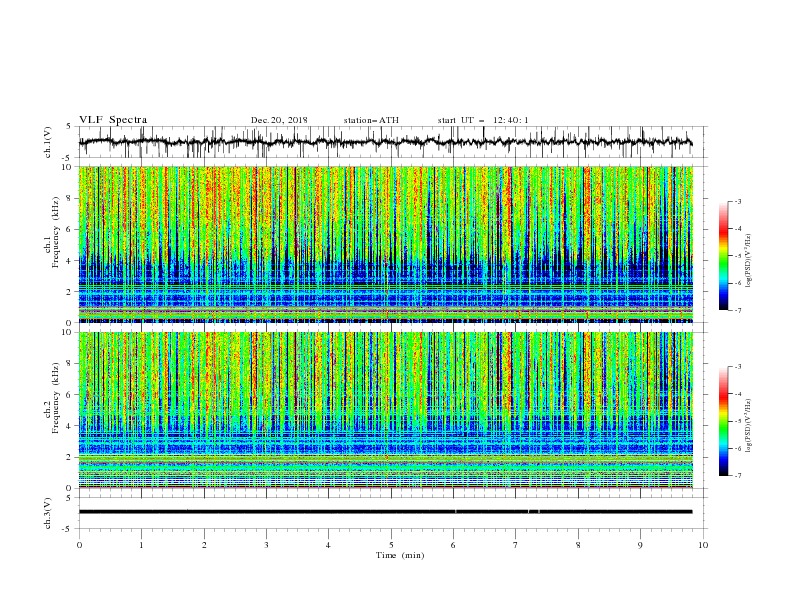Click the ch.3 flat black trace

point(385,512)
